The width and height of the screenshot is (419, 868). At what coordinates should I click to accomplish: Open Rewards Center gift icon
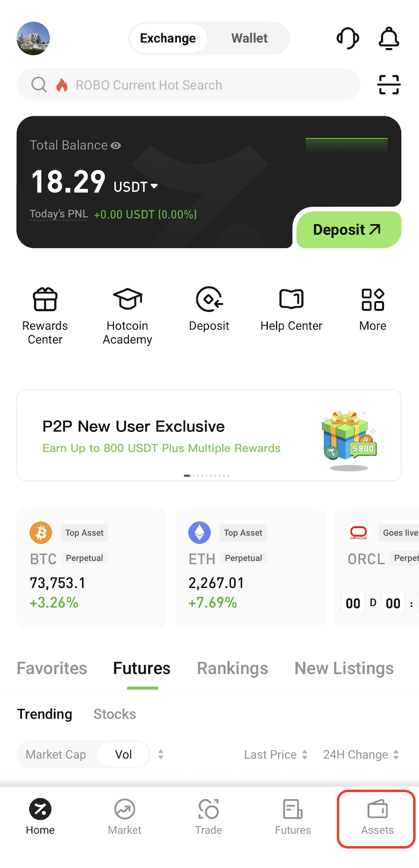tap(45, 299)
